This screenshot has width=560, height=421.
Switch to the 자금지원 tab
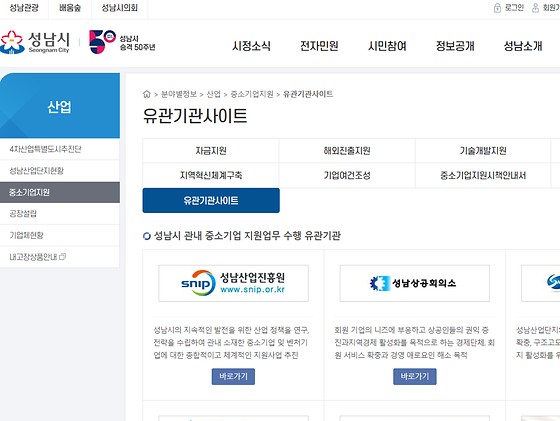pos(211,151)
